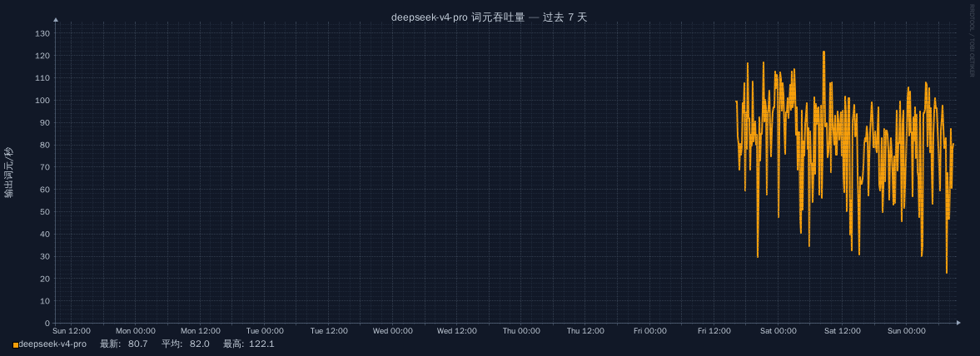Image resolution: width=980 pixels, height=356 pixels.
Task: Click the Fri 00:00 x-axis tick label
Action: point(649,331)
